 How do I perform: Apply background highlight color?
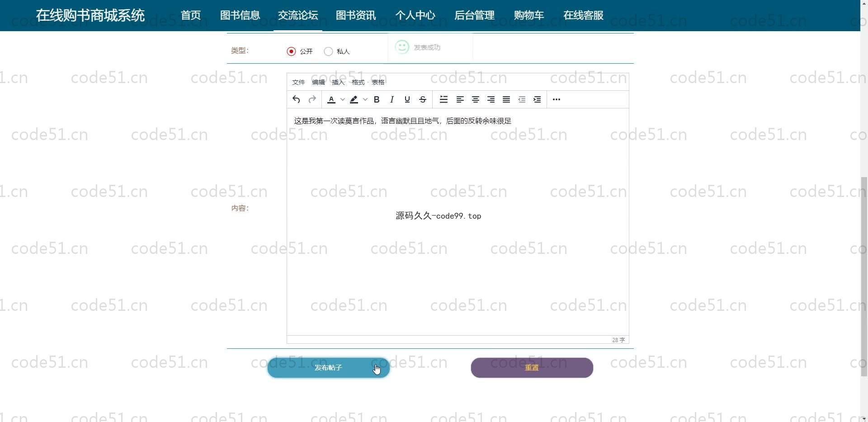coord(354,99)
